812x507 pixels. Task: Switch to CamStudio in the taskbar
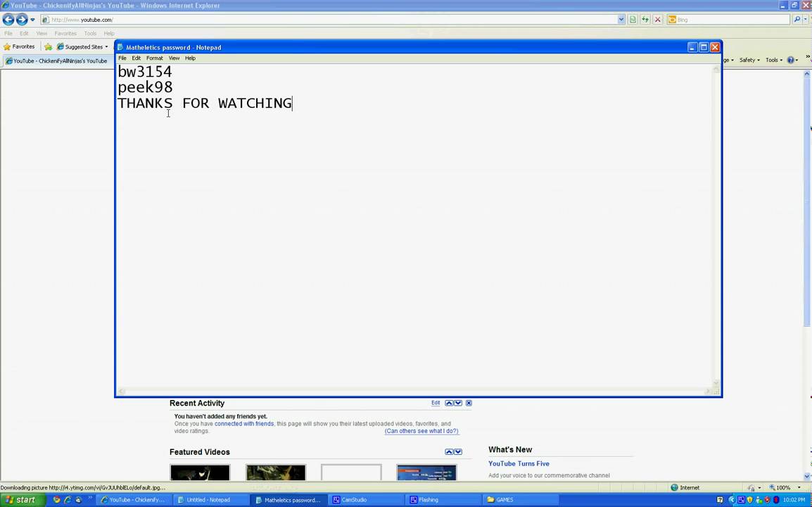click(x=366, y=500)
